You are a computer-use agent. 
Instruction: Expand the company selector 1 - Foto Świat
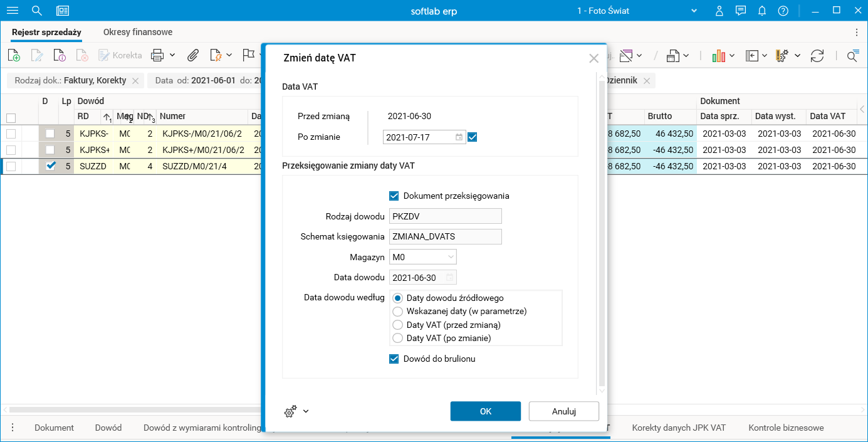(694, 11)
